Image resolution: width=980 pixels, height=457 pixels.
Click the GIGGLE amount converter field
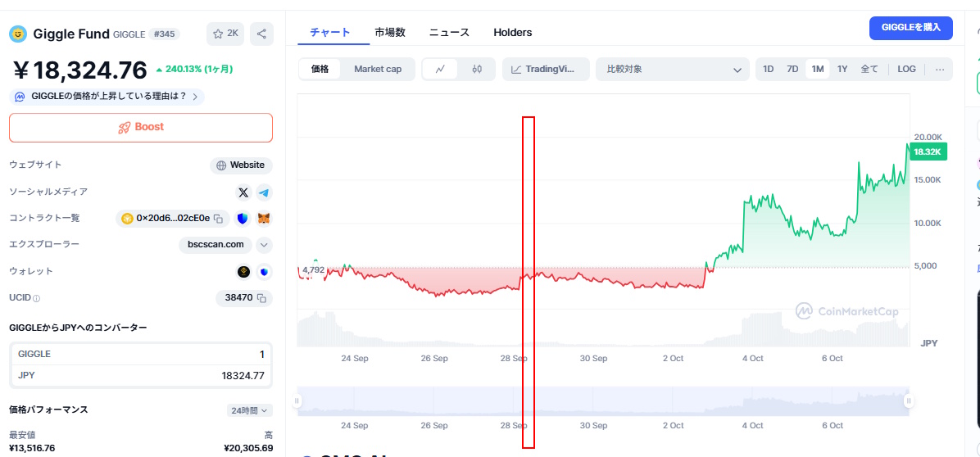click(x=141, y=354)
